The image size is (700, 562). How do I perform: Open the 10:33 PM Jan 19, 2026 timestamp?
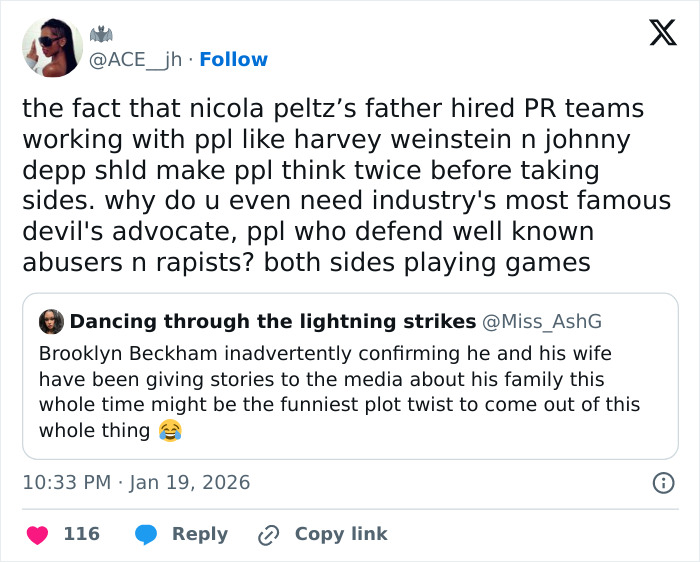point(136,483)
